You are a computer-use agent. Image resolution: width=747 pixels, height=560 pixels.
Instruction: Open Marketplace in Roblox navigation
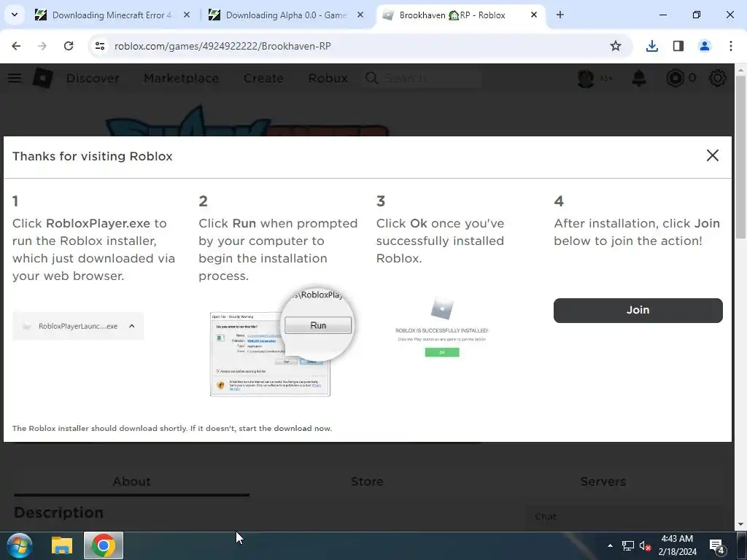[181, 78]
